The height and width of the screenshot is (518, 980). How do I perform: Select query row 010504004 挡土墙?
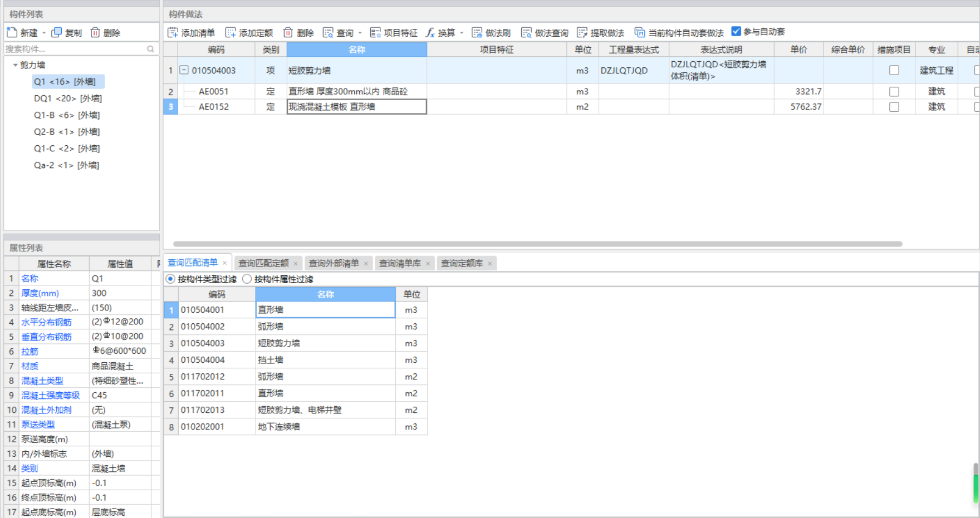click(296, 360)
